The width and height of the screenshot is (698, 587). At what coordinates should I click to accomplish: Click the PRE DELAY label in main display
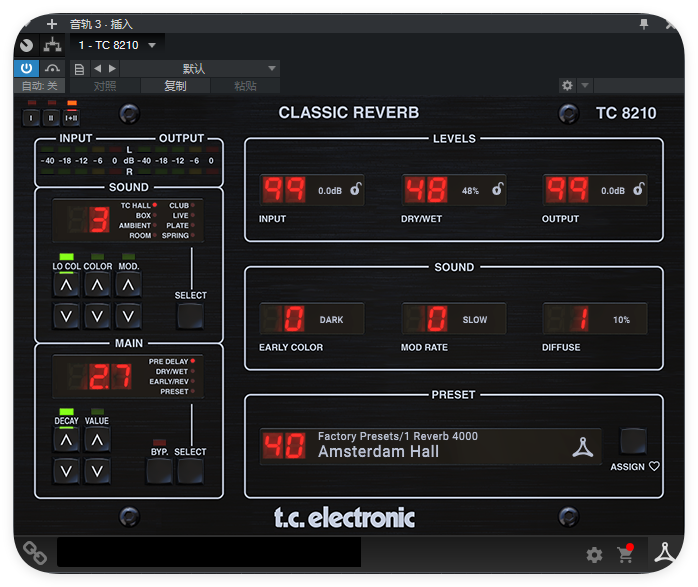(x=168, y=361)
